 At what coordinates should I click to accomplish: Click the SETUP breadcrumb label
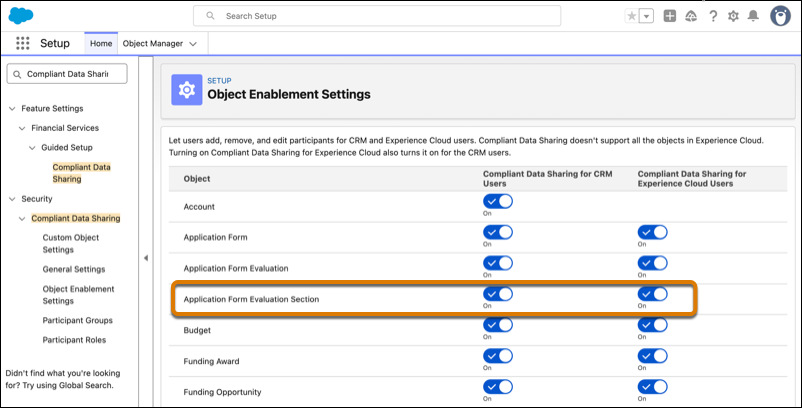219,81
